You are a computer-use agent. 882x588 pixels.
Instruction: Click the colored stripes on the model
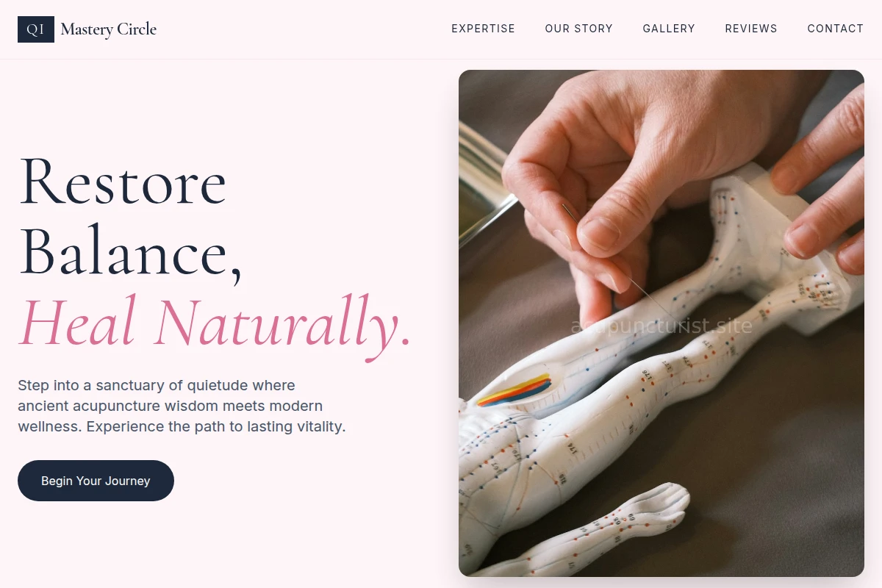coord(514,390)
